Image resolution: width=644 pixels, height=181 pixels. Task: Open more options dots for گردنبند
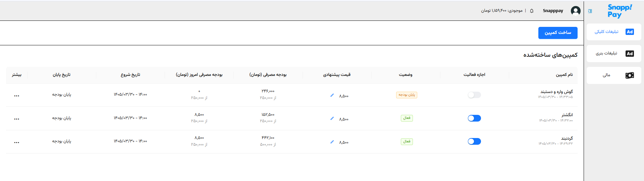(x=16, y=142)
